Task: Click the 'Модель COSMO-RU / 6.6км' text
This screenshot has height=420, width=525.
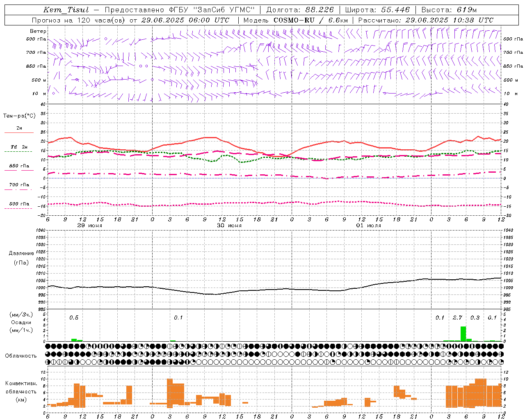Action: 295,20
